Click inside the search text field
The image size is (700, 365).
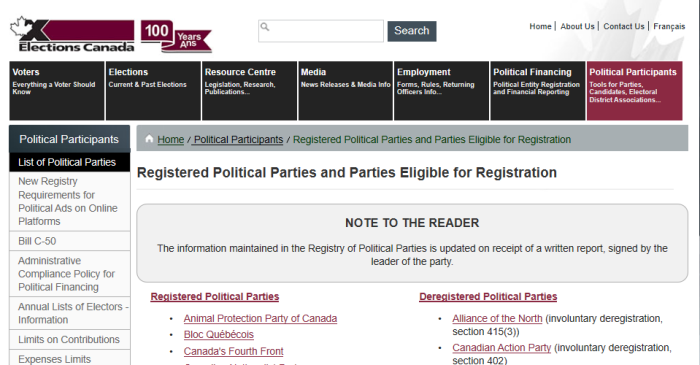[x=321, y=31]
